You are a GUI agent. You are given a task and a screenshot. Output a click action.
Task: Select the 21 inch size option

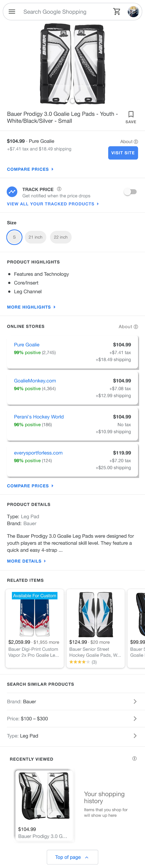pos(35,237)
